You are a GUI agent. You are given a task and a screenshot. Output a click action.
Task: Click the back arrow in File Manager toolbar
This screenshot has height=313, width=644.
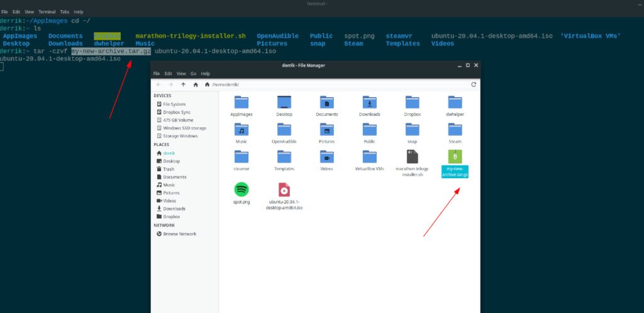click(158, 84)
